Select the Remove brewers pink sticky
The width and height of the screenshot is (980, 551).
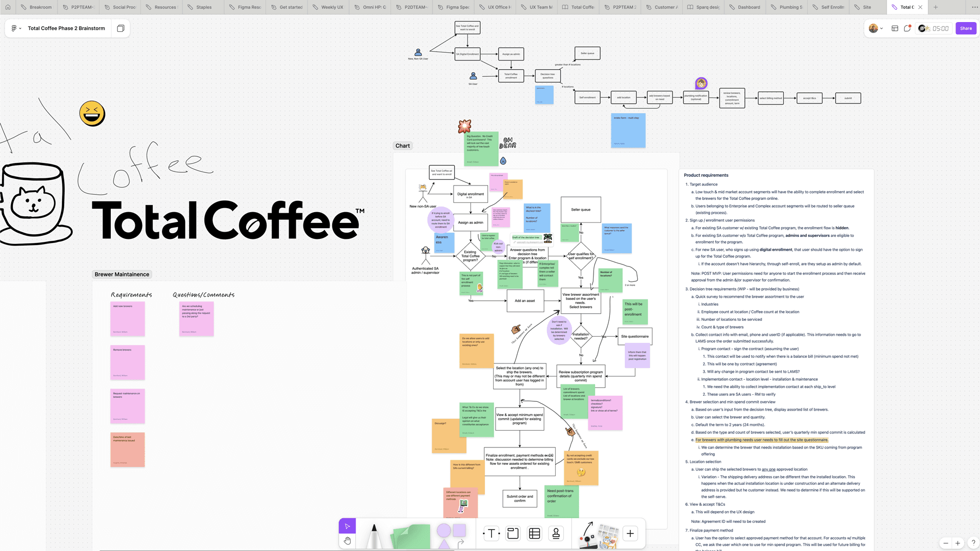(x=128, y=362)
